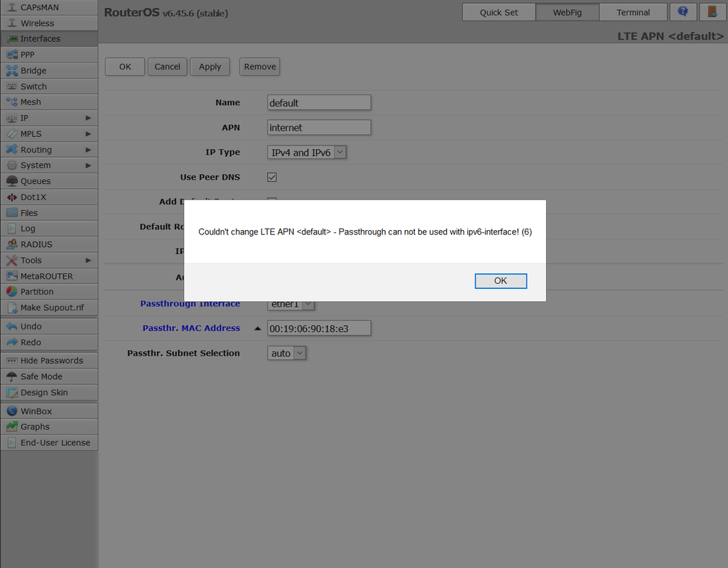Click the Graphs chart icon
728x568 pixels.
pyautogui.click(x=12, y=427)
